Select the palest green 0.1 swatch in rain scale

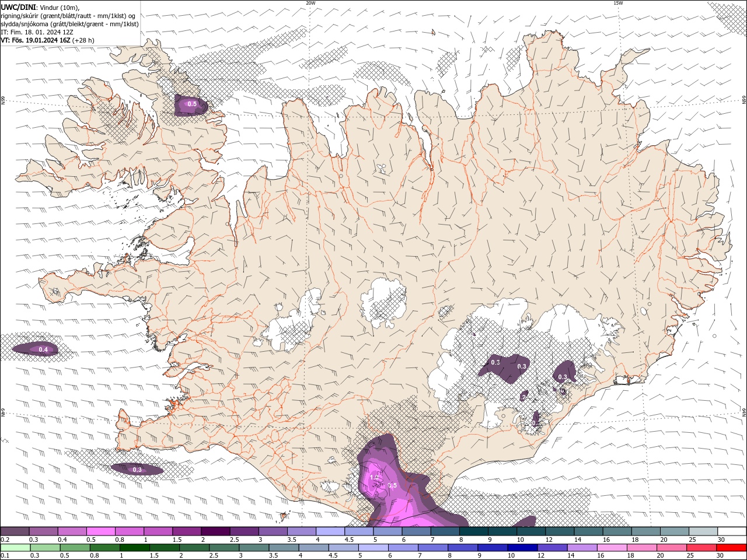[x=15, y=548]
